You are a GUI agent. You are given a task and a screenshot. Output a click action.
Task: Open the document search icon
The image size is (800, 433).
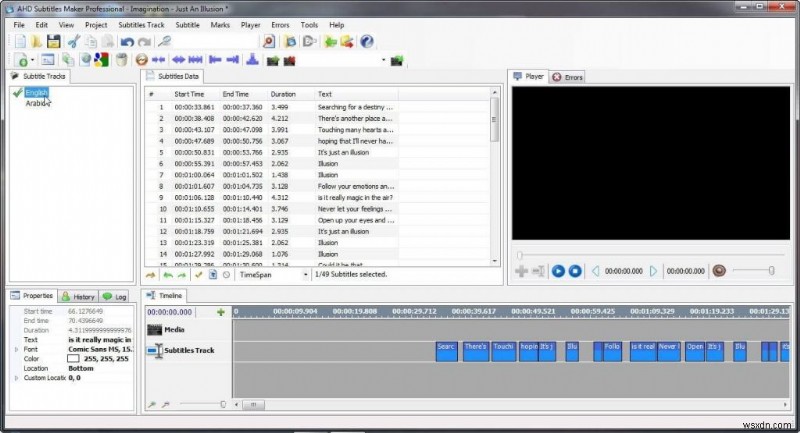(269, 42)
